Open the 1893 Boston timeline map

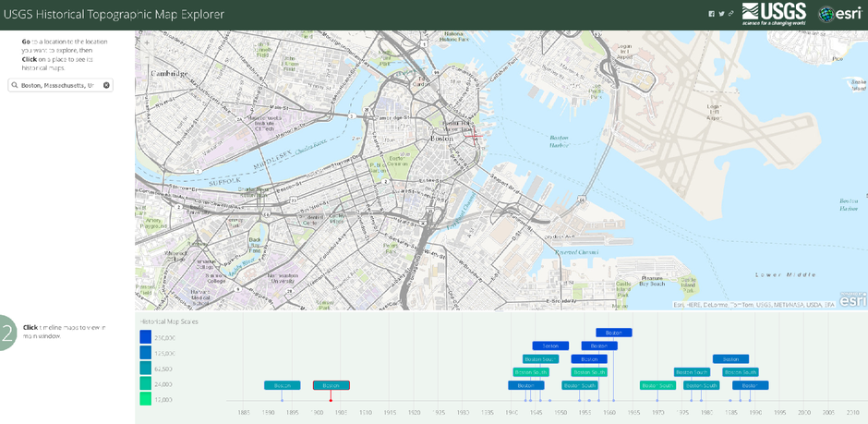tap(283, 385)
